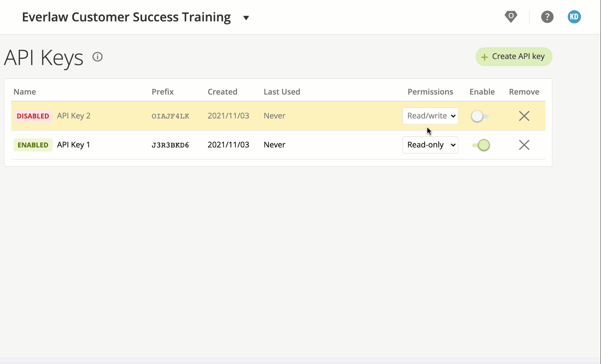Open the Read-only permissions dropdown for API Key 1

(x=430, y=145)
